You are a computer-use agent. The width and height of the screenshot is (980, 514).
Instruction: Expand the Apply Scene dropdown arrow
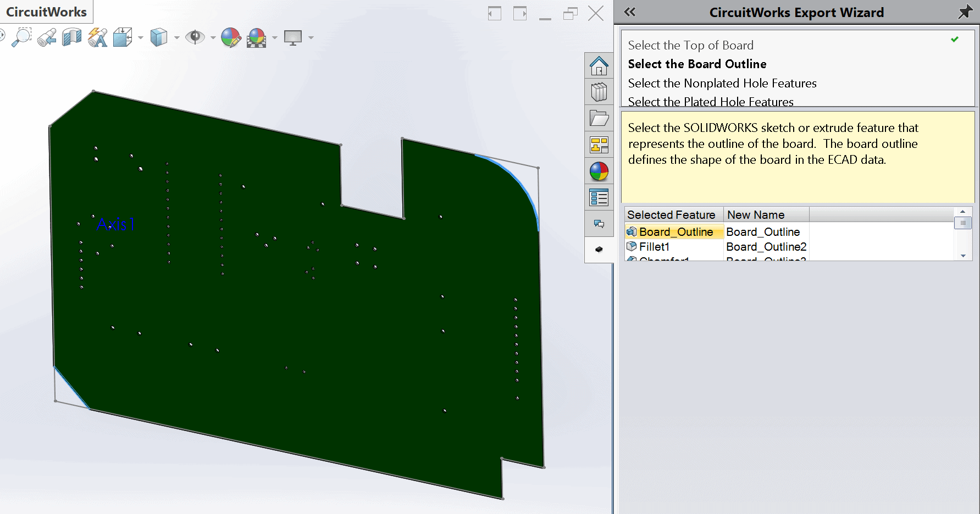(x=274, y=38)
